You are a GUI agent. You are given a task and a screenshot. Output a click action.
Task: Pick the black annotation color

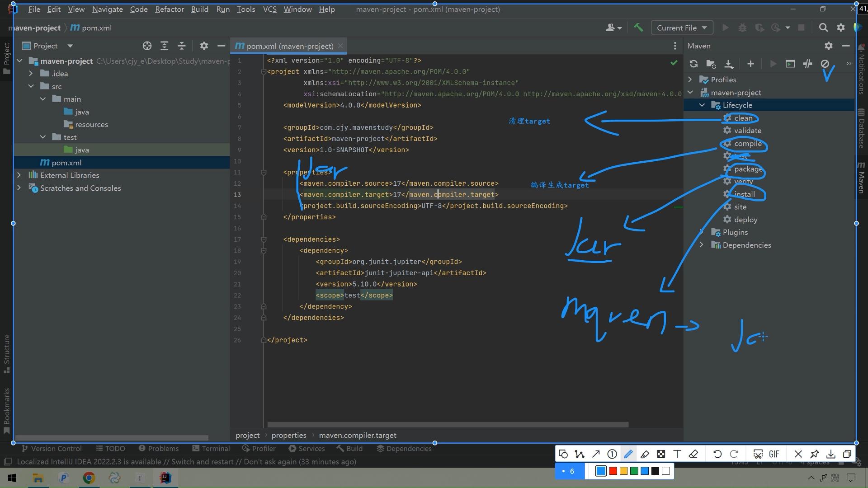pyautogui.click(x=655, y=471)
